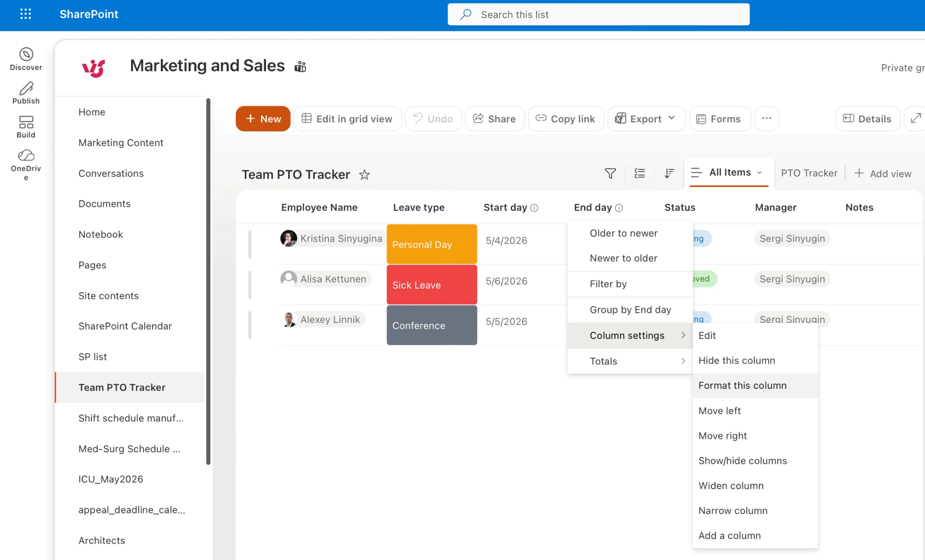Image resolution: width=925 pixels, height=560 pixels.
Task: Click the Manager column header
Action: 776,208
